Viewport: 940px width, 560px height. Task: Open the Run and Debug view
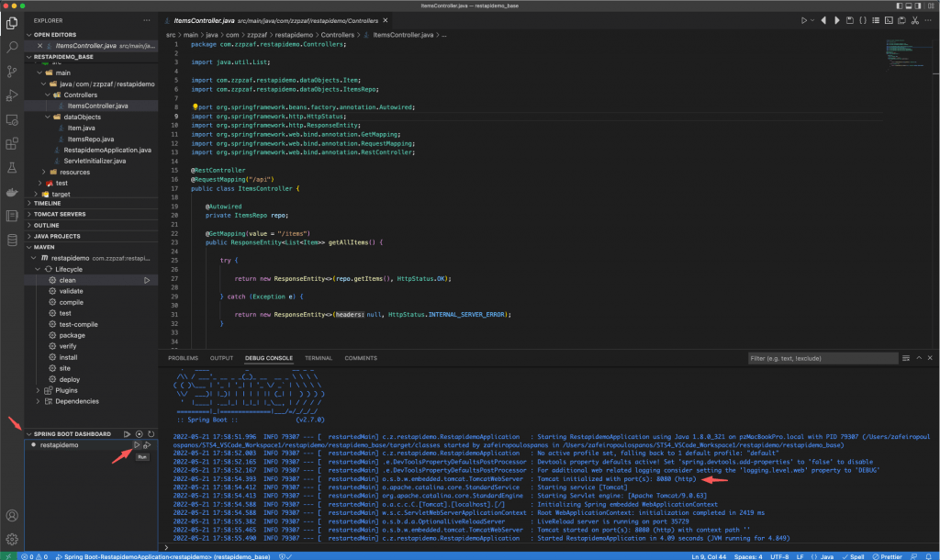pos(12,95)
